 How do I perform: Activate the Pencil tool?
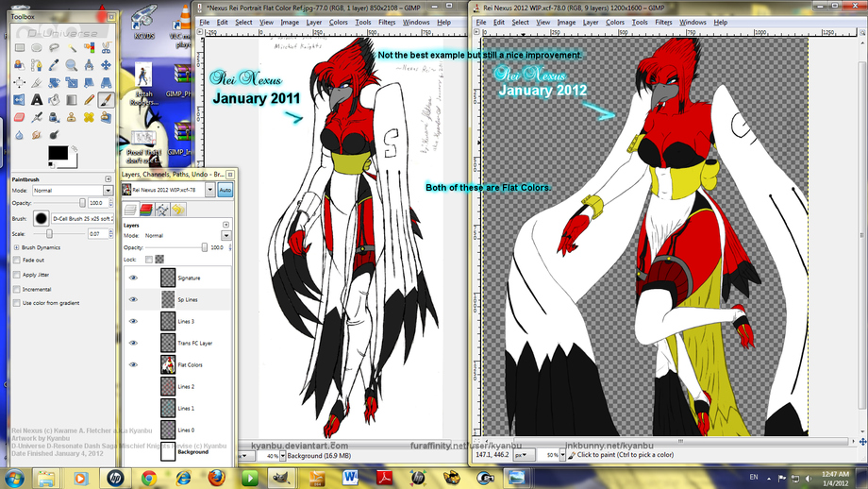pyautogui.click(x=89, y=99)
